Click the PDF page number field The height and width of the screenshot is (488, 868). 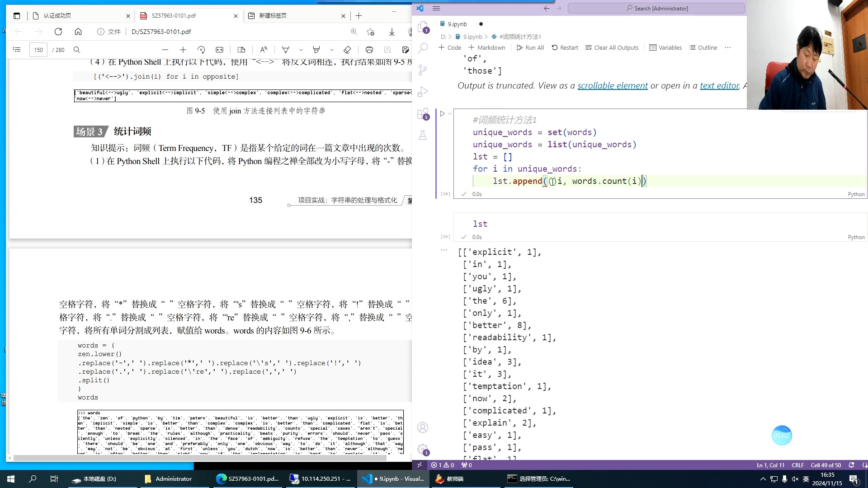click(38, 50)
